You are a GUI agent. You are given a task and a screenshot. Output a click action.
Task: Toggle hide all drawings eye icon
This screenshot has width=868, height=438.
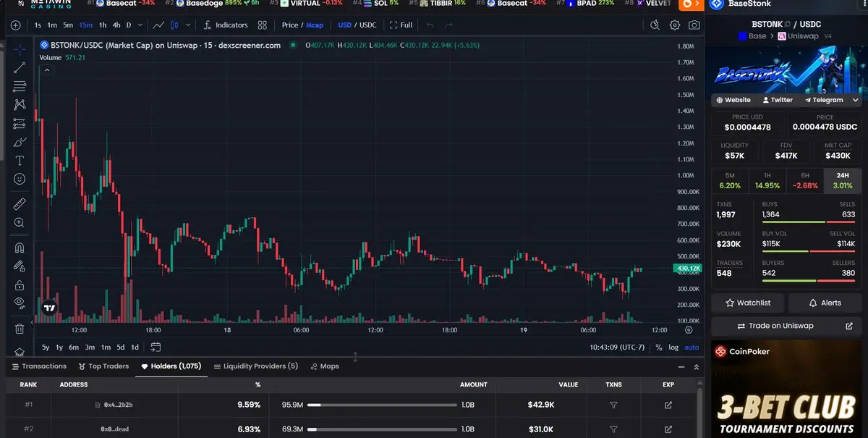click(20, 303)
